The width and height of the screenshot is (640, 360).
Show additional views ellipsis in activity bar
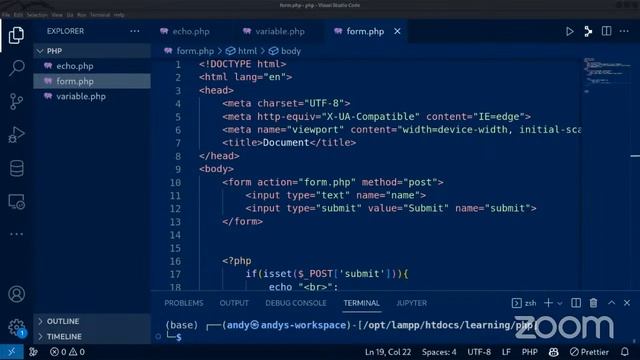pos(16,234)
